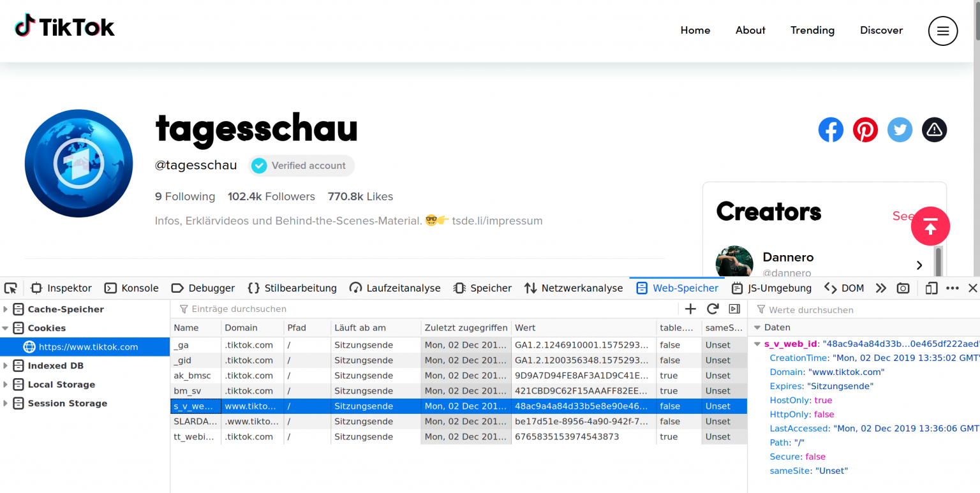Refresh the cookie table
The width and height of the screenshot is (980, 493).
pyautogui.click(x=713, y=309)
